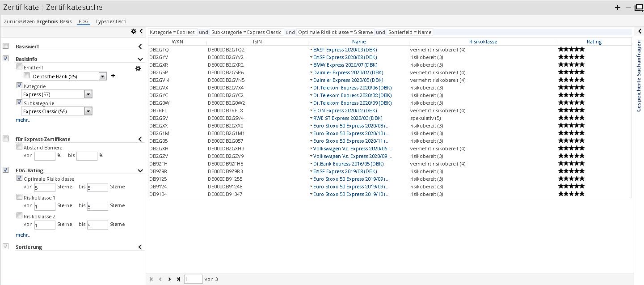
Task: Uncheck the Kategorie checkbox
Action: click(x=19, y=85)
